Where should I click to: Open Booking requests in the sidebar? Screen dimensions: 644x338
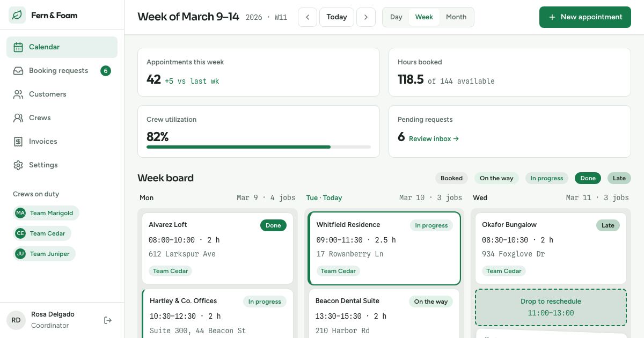pyautogui.click(x=62, y=71)
